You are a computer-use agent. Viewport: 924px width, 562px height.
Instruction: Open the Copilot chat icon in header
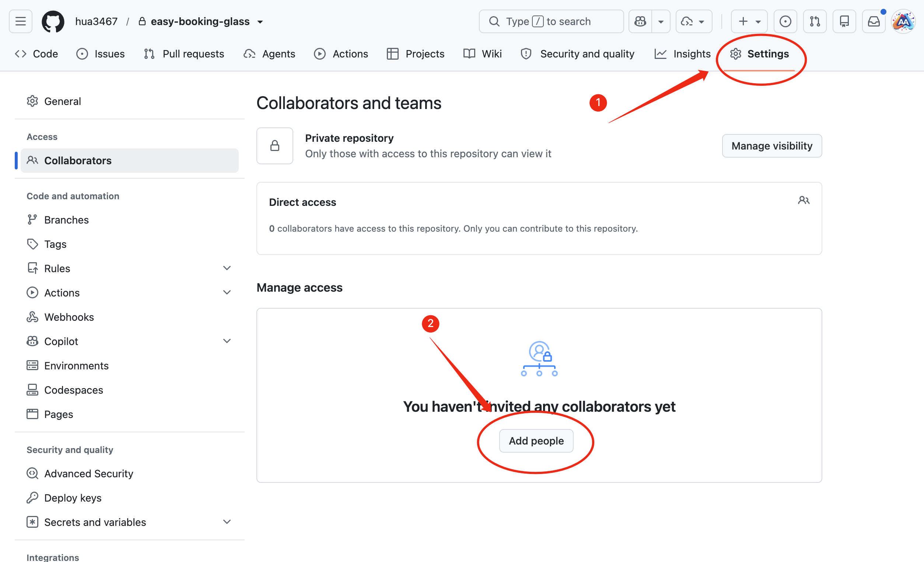pos(640,21)
